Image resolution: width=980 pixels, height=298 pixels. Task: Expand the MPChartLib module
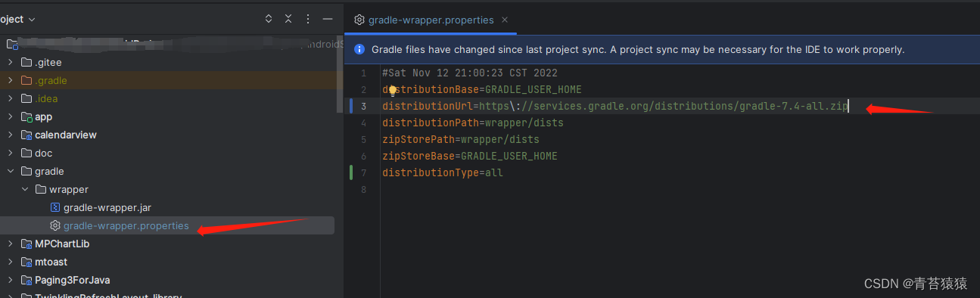[10, 244]
